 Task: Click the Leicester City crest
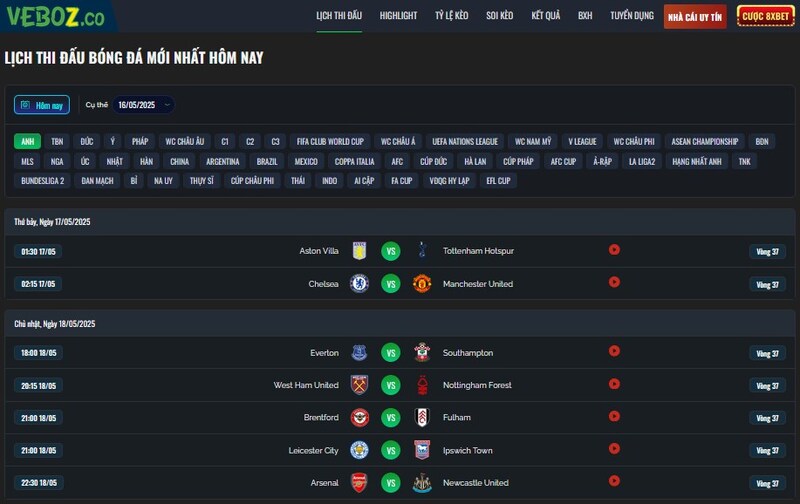coord(359,450)
